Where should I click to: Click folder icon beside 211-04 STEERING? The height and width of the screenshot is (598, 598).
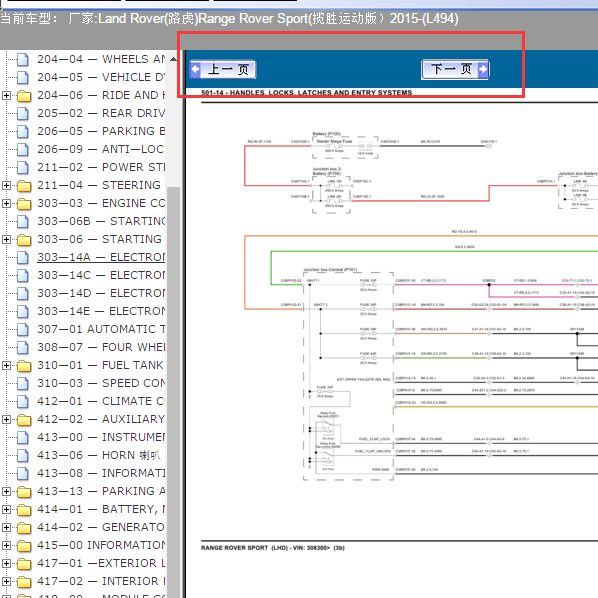(x=24, y=186)
